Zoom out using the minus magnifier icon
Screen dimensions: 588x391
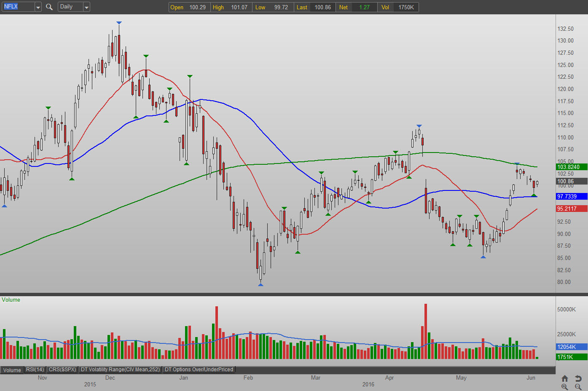point(578,387)
